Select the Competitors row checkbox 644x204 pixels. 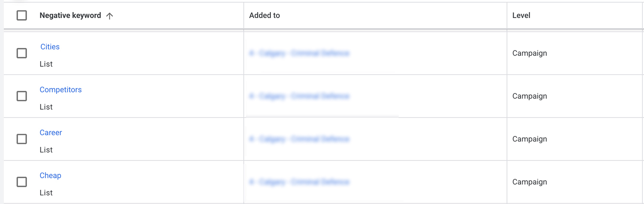click(x=21, y=96)
